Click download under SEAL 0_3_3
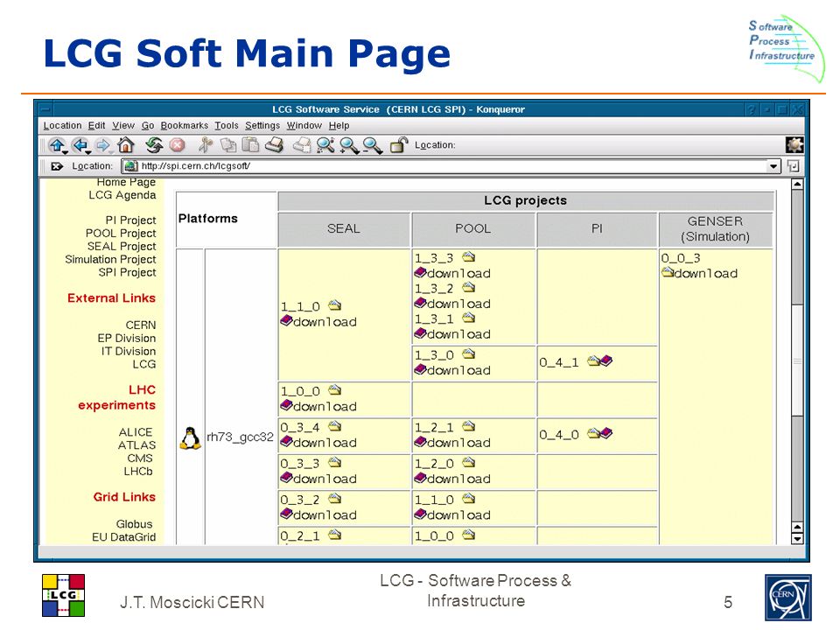This screenshot has height=630, width=840. click(325, 479)
